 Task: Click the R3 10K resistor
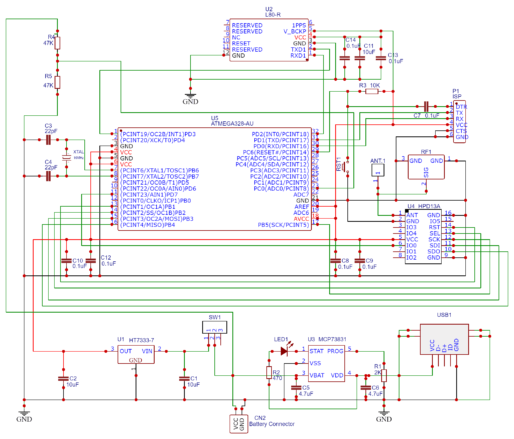(372, 91)
